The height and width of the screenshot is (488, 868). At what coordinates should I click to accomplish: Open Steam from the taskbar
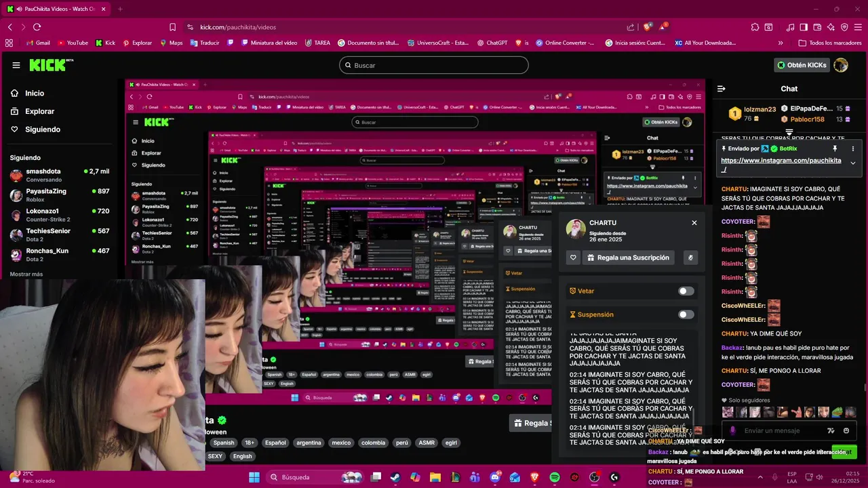[x=395, y=477]
